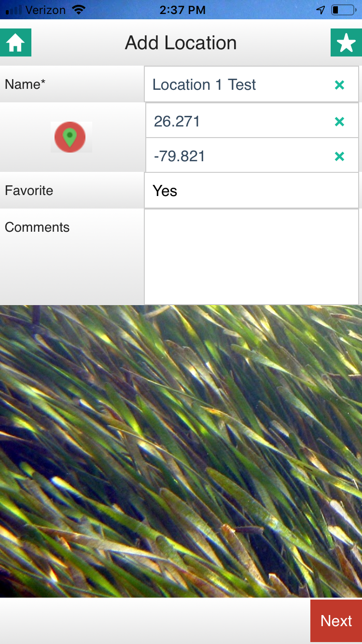Tap the Favorite row label
The height and width of the screenshot is (644, 362).
pyautogui.click(x=29, y=191)
